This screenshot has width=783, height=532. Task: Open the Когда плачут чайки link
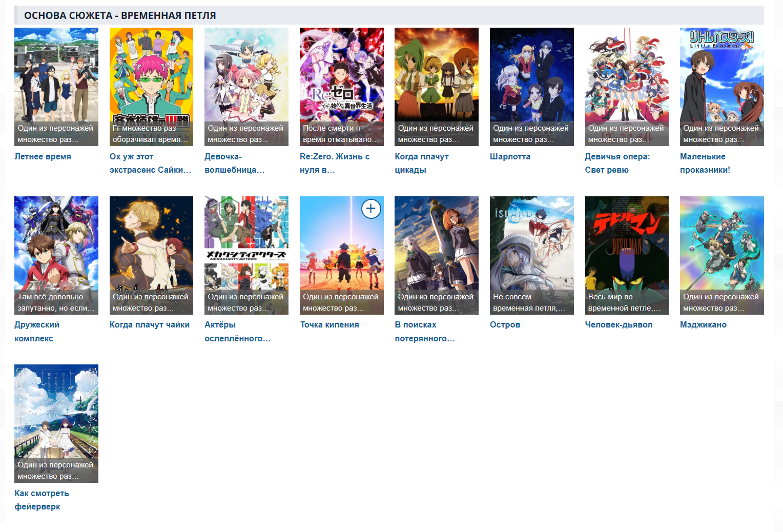(x=150, y=324)
